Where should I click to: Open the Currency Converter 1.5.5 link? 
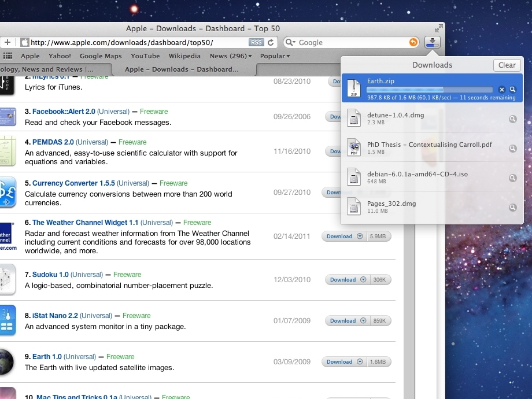click(x=73, y=183)
